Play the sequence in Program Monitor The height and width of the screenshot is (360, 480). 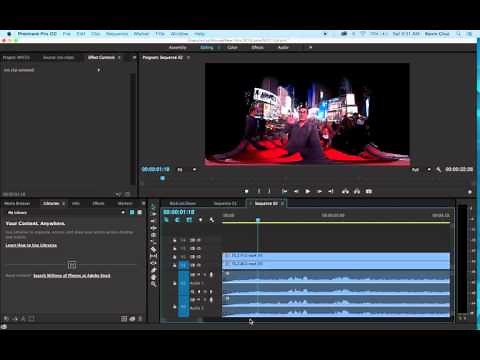[x=307, y=191]
